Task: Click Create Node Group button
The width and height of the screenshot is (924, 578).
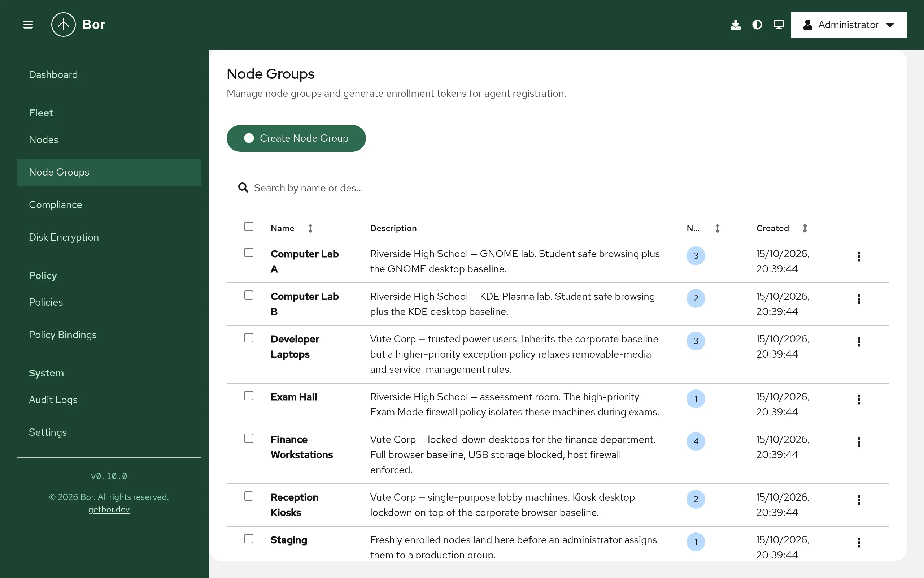Action: pyautogui.click(x=296, y=138)
